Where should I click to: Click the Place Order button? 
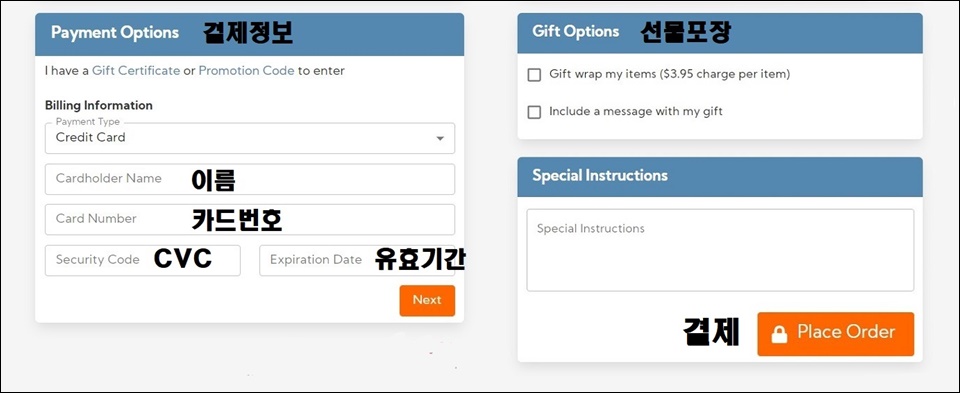835,334
